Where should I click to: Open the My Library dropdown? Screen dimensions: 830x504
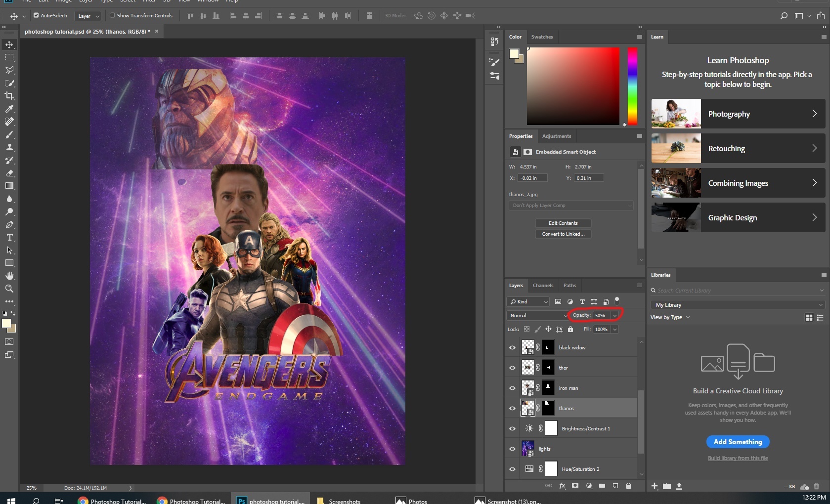tap(738, 305)
